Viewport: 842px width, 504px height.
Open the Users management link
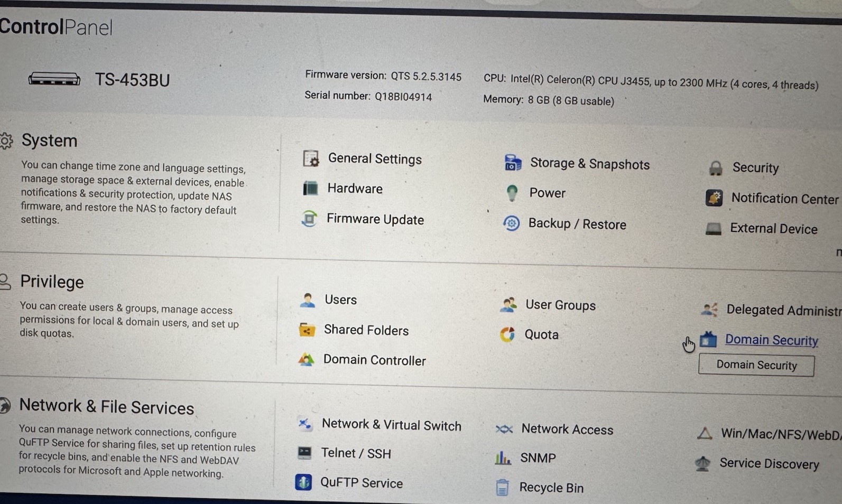(340, 300)
